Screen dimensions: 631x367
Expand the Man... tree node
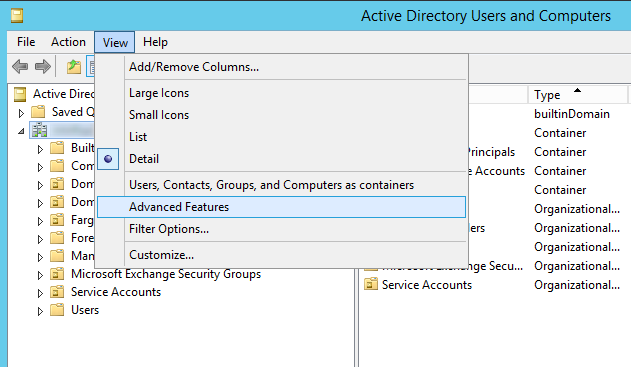40,257
